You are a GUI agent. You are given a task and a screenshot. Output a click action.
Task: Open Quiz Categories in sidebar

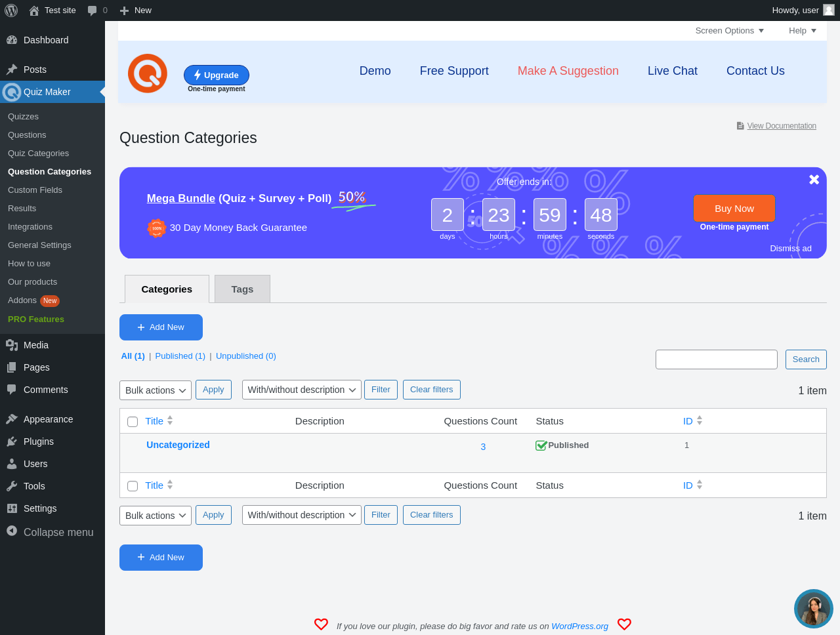click(39, 154)
